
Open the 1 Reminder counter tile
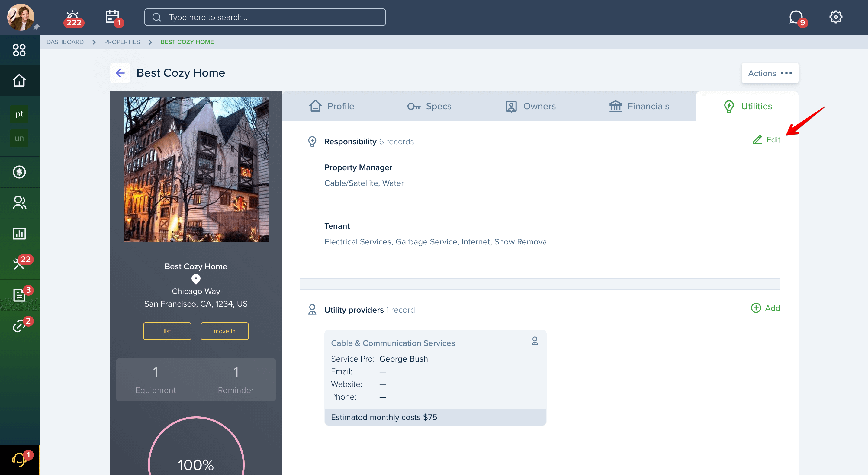tap(236, 380)
